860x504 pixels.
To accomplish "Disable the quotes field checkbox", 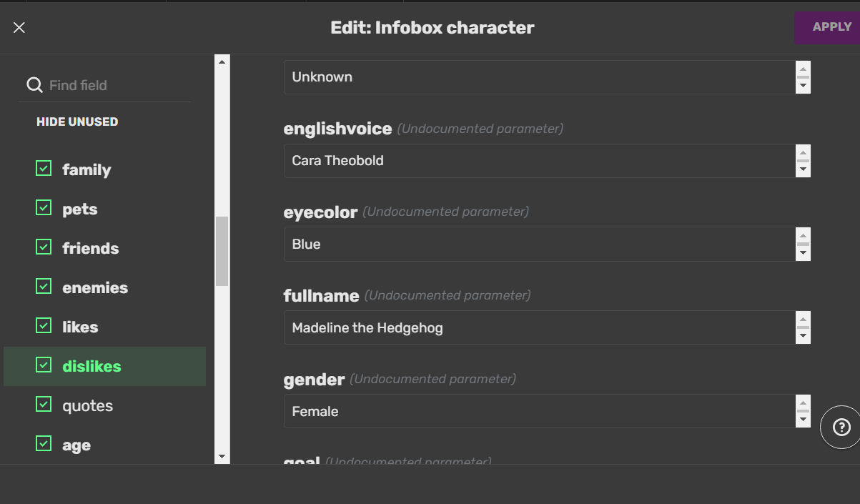I will (x=43, y=405).
